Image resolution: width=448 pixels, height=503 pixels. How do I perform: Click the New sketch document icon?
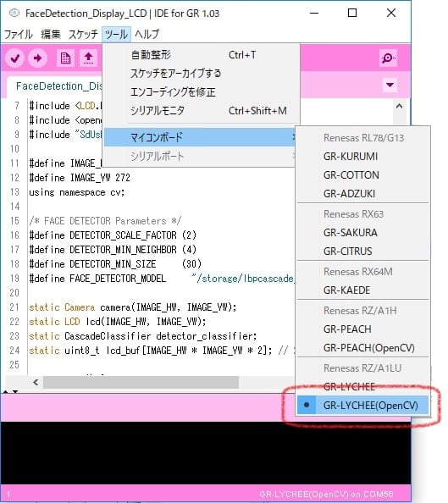[65, 58]
